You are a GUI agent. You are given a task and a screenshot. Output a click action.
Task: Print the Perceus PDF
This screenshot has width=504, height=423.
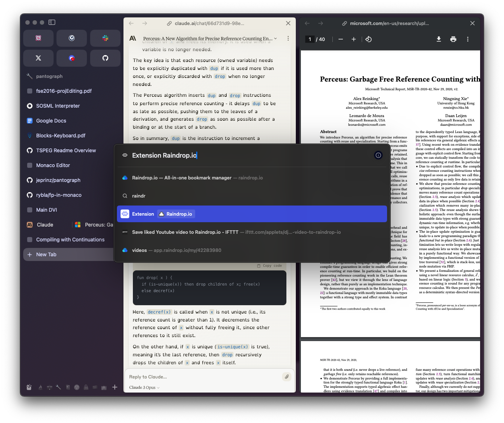tap(453, 39)
